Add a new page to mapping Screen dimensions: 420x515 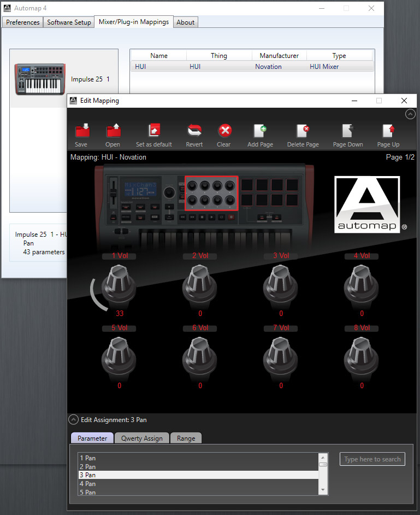[x=260, y=131]
